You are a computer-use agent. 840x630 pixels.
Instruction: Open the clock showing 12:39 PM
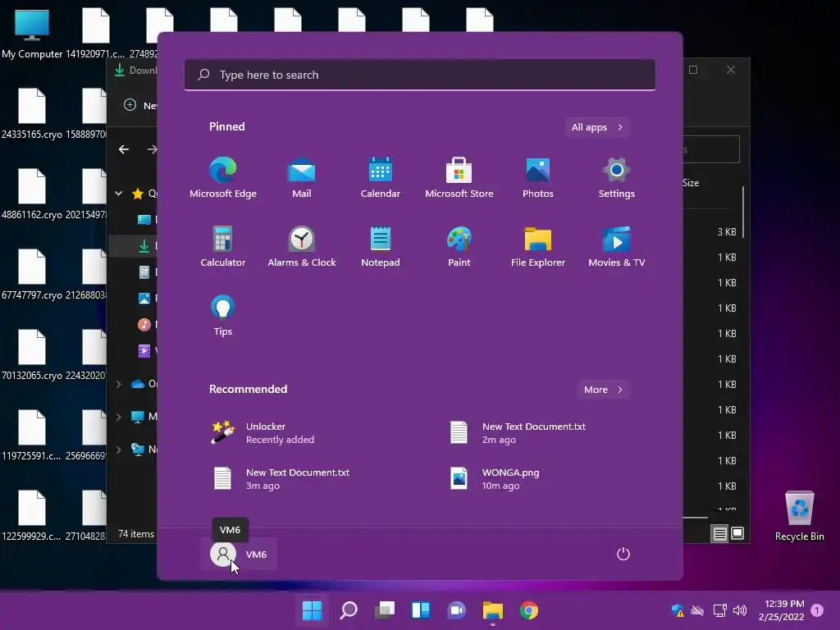click(781, 610)
